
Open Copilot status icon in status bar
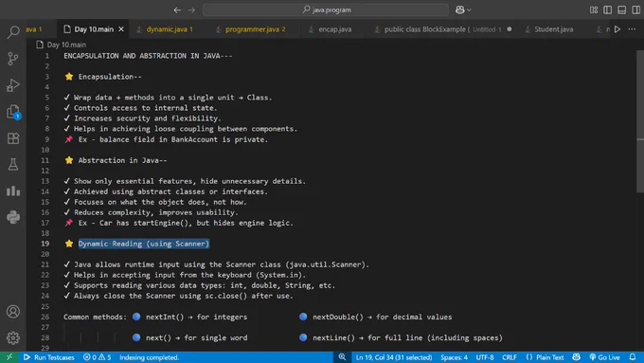coord(576,357)
